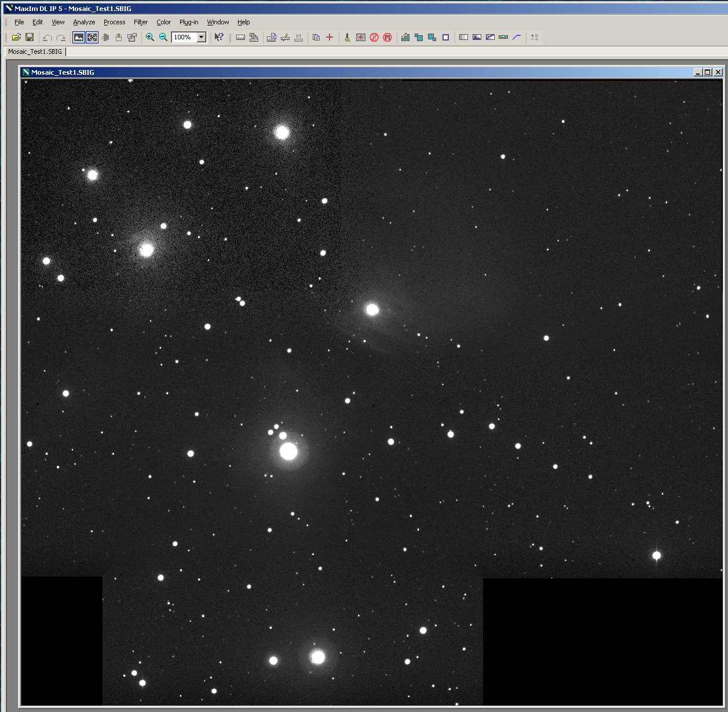Click the red plus icon

(330, 37)
